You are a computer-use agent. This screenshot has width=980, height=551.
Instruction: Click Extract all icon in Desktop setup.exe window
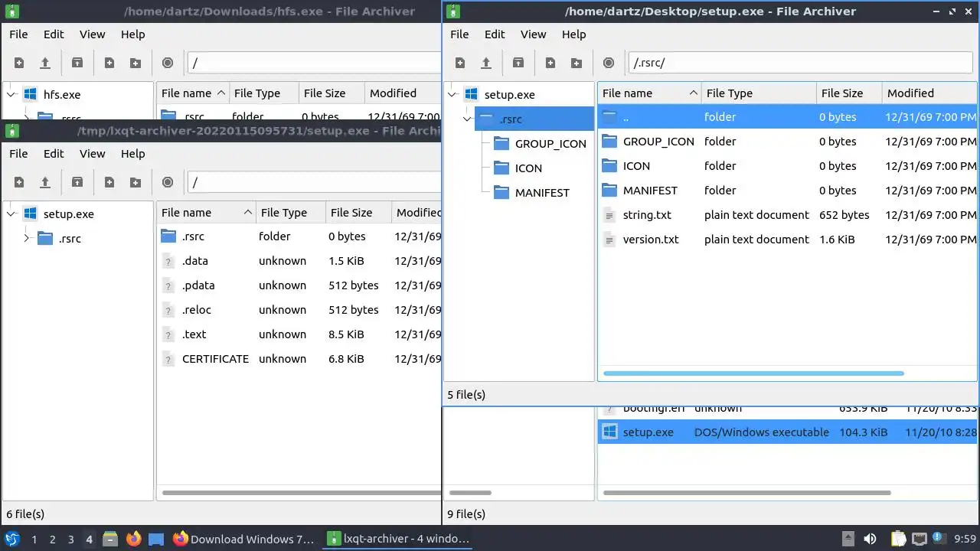pos(518,63)
